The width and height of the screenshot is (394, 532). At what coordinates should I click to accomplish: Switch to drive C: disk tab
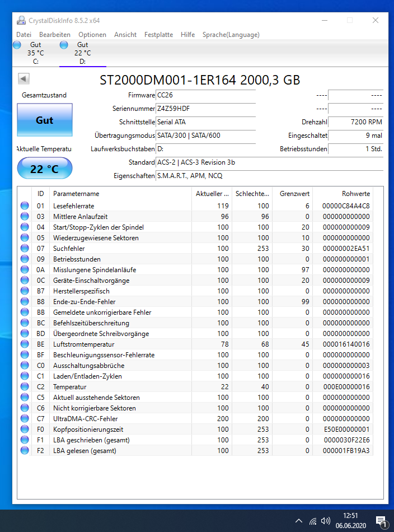click(x=36, y=53)
